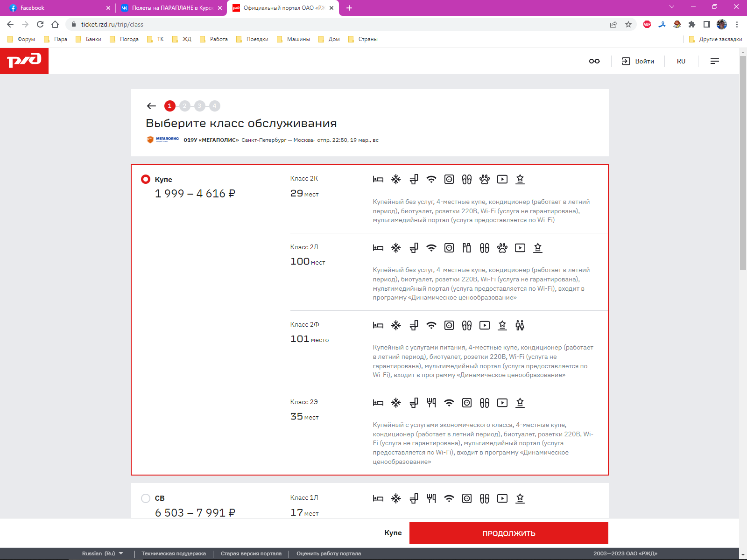Expand the Russian (Ru) footer language dropdown
This screenshot has width=747, height=560.
(x=103, y=553)
